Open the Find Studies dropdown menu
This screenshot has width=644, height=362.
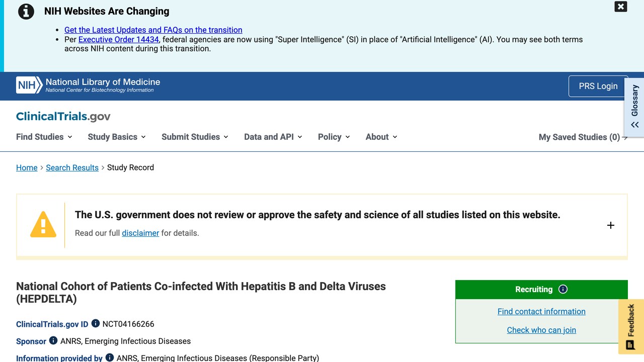(44, 137)
